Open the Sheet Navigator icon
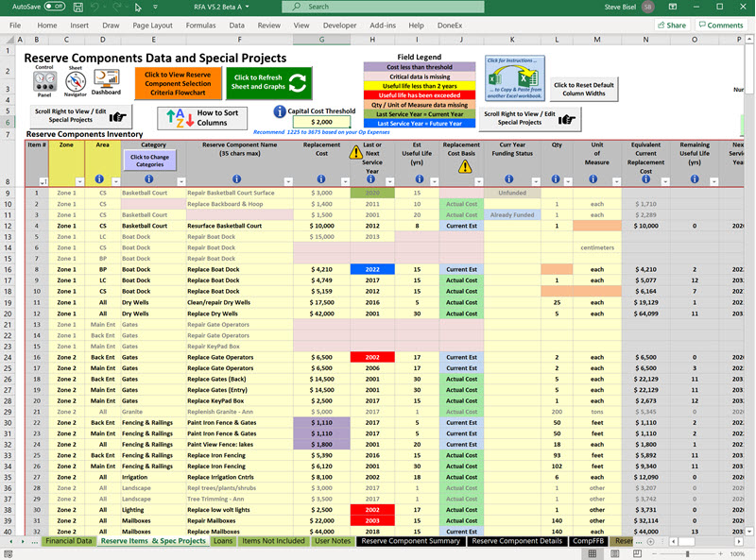 (76, 82)
